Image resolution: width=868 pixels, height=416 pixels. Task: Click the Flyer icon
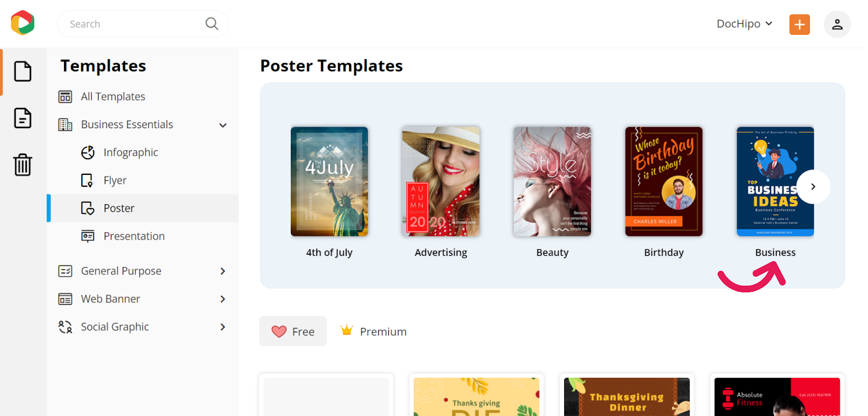tap(87, 180)
